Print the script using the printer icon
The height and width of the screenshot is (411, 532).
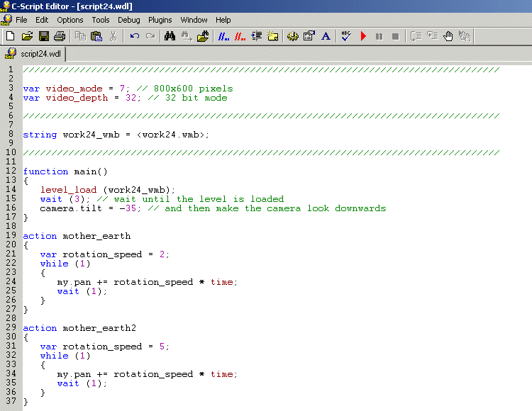pyautogui.click(x=60, y=36)
